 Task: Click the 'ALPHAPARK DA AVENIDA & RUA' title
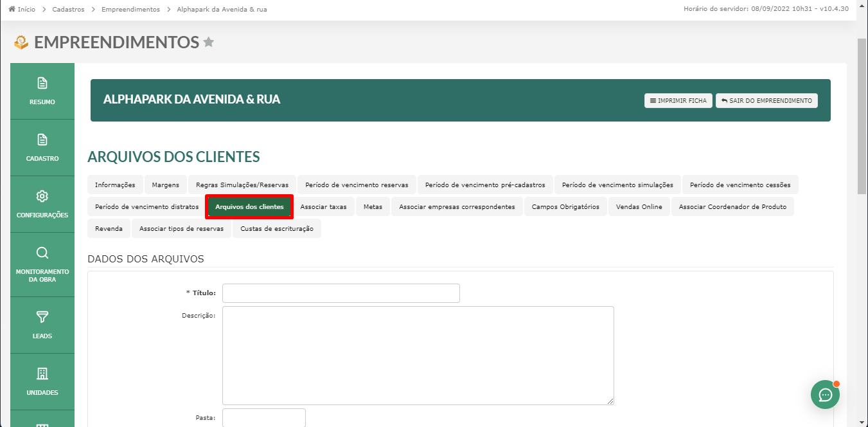[x=191, y=100]
